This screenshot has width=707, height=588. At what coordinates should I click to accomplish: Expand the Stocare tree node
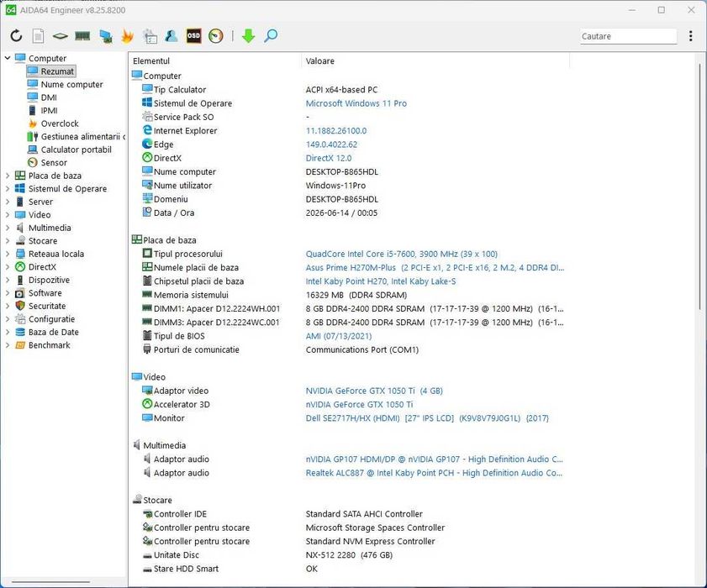8,241
